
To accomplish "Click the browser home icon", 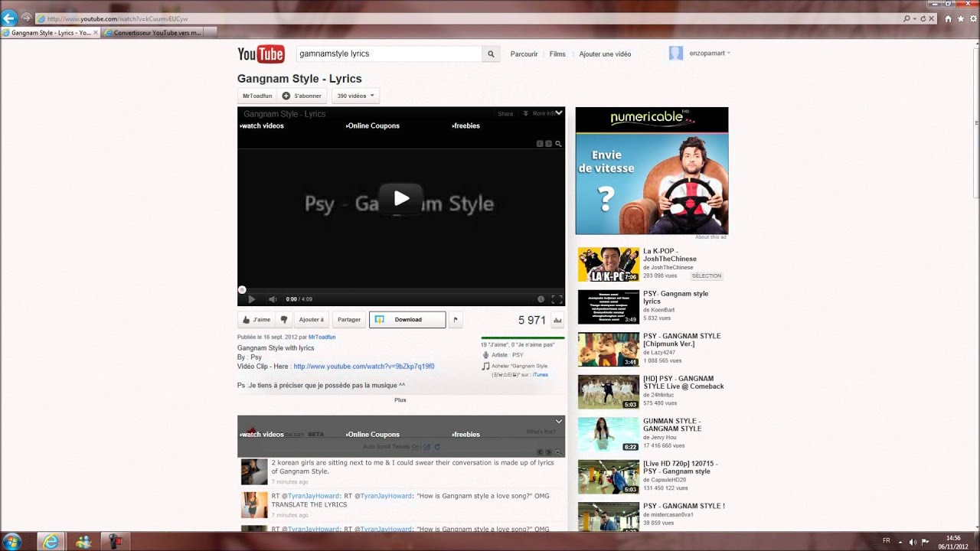I will (949, 18).
